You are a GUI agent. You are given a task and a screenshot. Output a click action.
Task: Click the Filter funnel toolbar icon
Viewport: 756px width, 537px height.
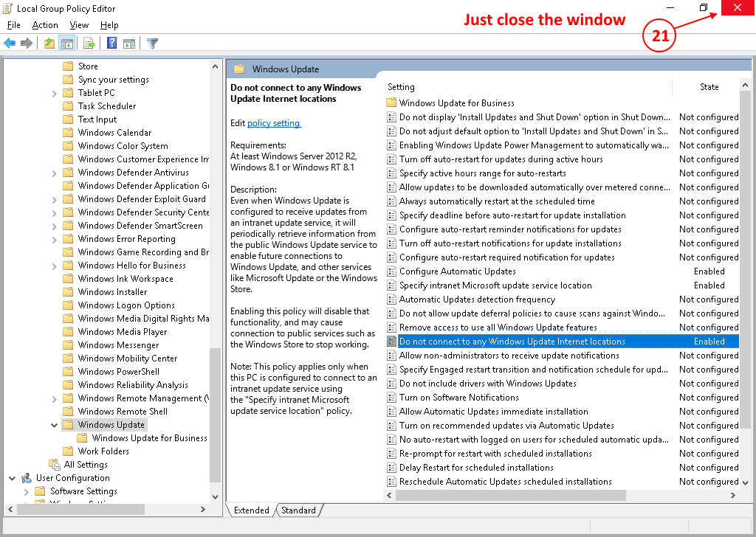(x=152, y=44)
